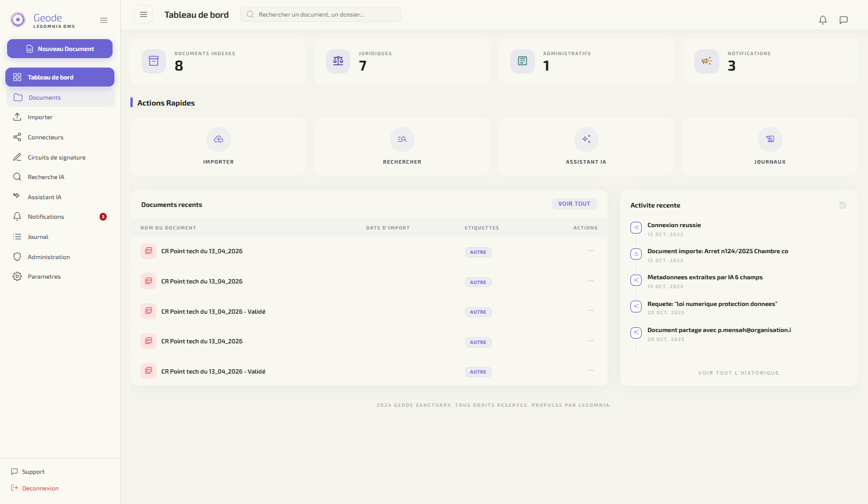868x504 pixels.
Task: Open Assistant IA in the sidebar
Action: pyautogui.click(x=60, y=197)
